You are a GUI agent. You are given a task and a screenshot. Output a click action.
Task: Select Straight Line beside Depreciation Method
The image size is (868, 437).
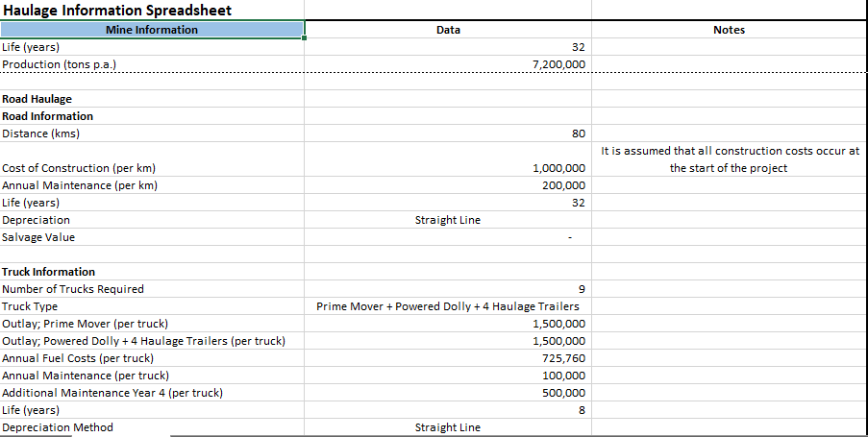(x=448, y=427)
